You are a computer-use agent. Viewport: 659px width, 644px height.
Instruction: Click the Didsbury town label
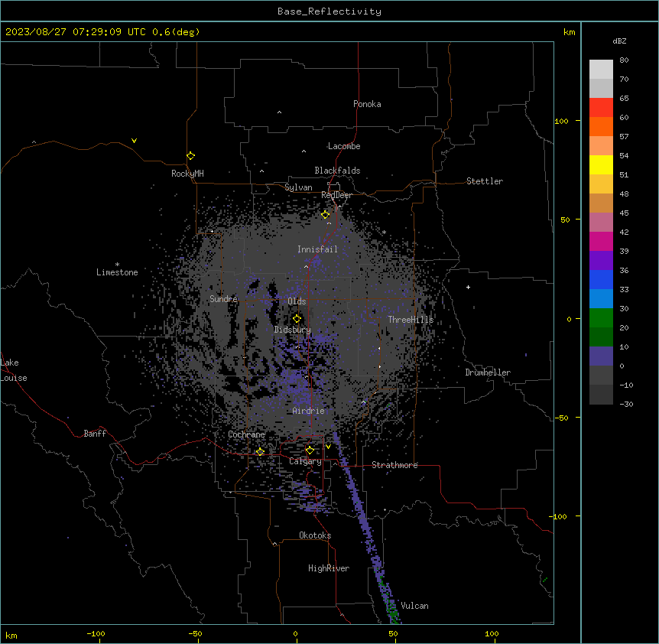[293, 330]
